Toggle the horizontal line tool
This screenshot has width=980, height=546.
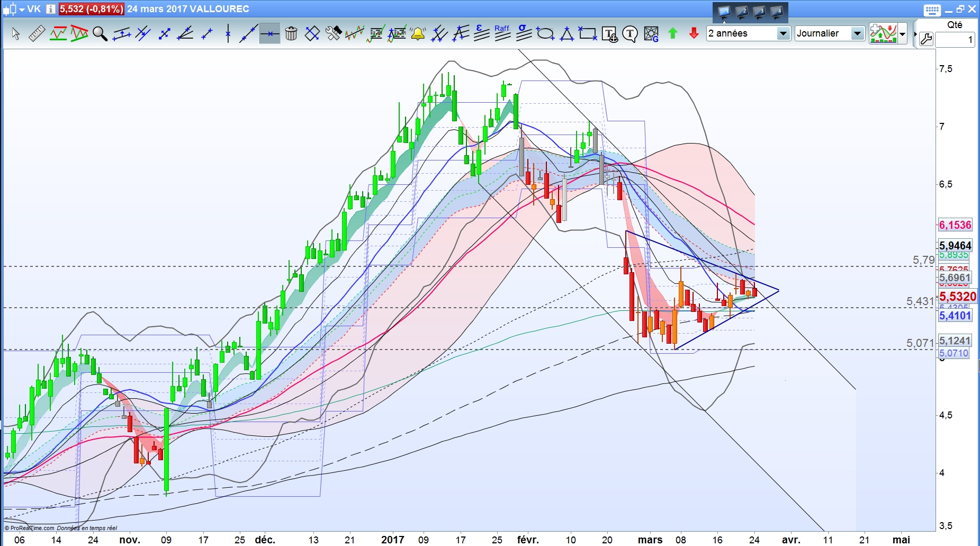tap(269, 34)
